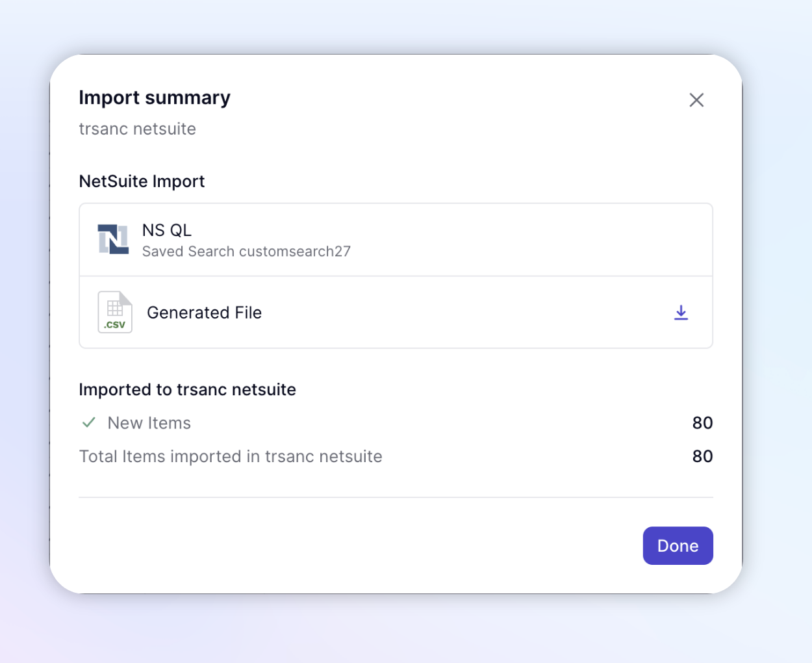Viewport: 812px width, 663px height.
Task: Click the green checkmark beside New Items
Action: (x=89, y=422)
